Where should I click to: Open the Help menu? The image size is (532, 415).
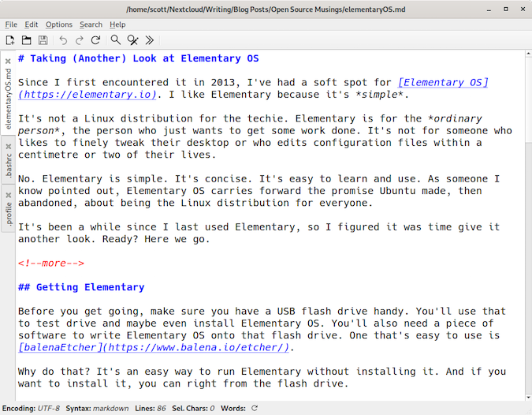117,24
